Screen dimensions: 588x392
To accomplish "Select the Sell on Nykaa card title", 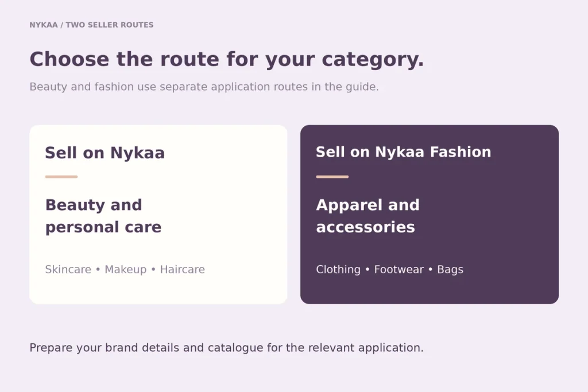I will click(x=105, y=153).
